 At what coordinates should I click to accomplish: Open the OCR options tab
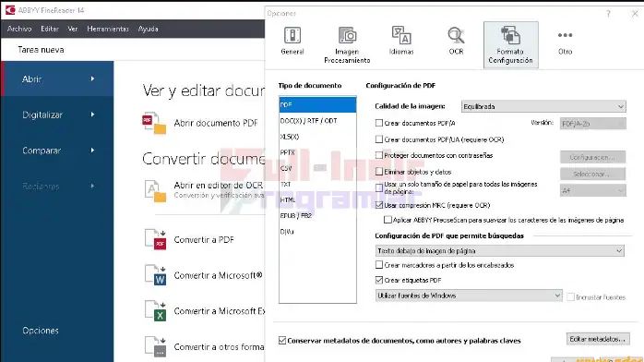pyautogui.click(x=456, y=41)
